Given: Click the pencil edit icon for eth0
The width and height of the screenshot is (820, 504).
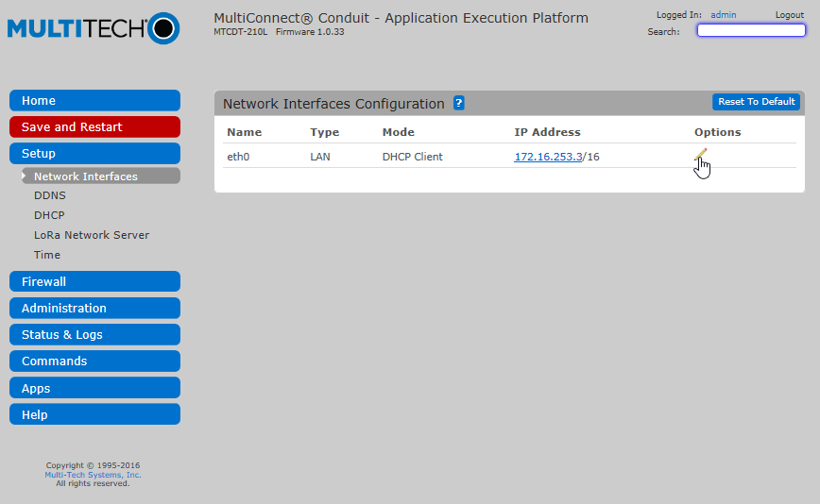Looking at the screenshot, I should (x=700, y=155).
